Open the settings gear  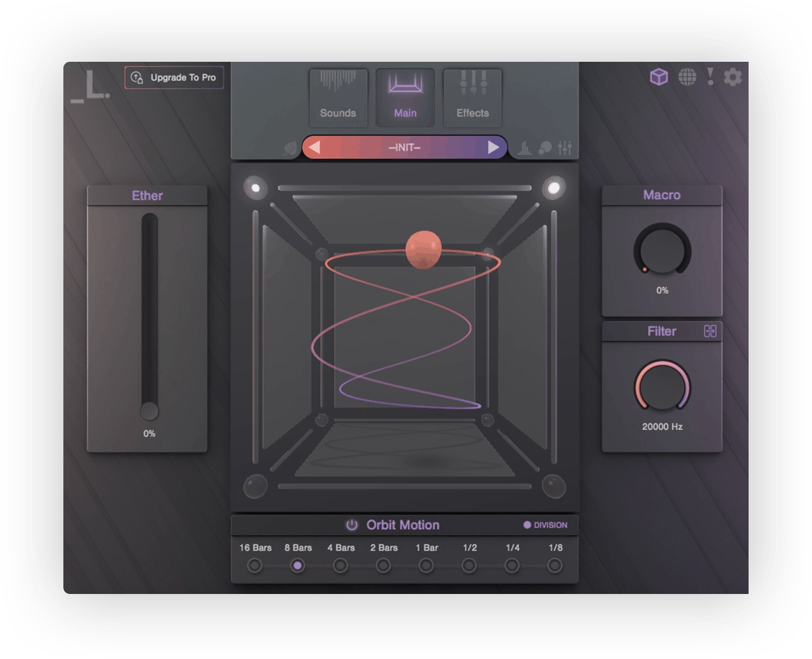click(734, 77)
